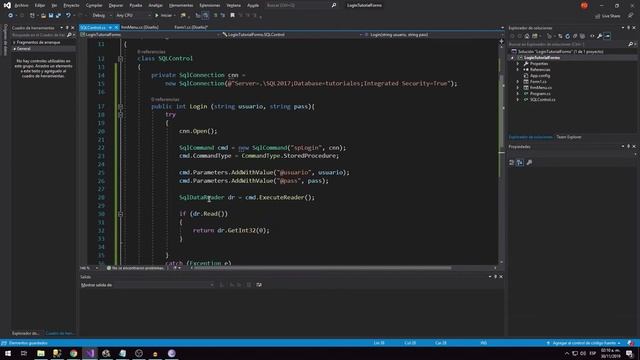The image size is (640, 360).
Task: Select Form1.cs in Solution Explorer
Action: (x=538, y=82)
